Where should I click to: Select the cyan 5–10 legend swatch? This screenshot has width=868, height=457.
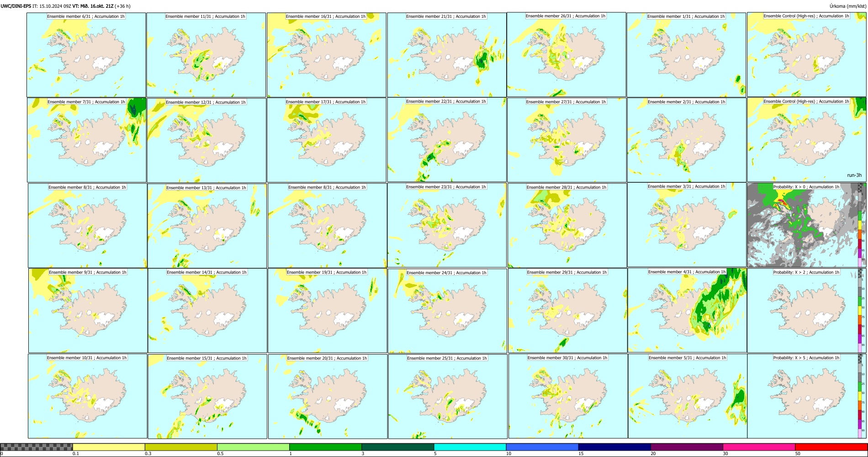coord(470,447)
